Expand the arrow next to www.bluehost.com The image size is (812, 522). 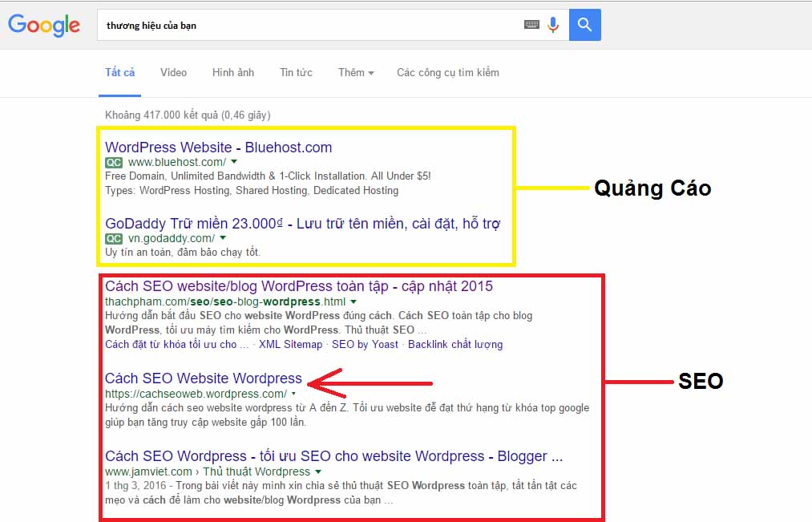[232, 162]
